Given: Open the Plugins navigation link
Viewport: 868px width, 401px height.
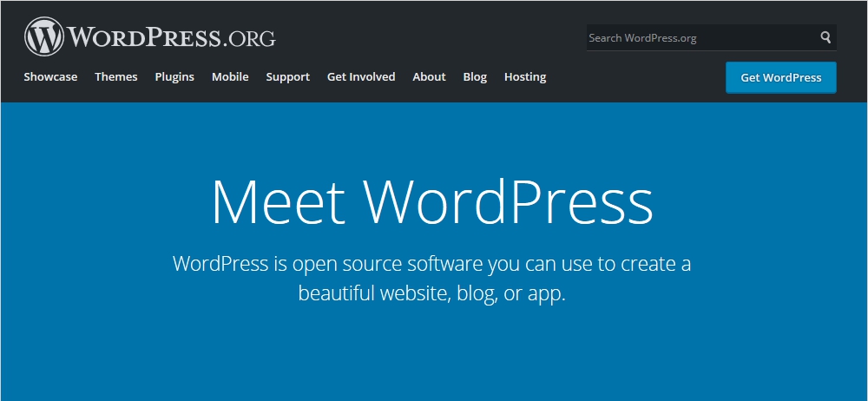Looking at the screenshot, I should point(174,77).
